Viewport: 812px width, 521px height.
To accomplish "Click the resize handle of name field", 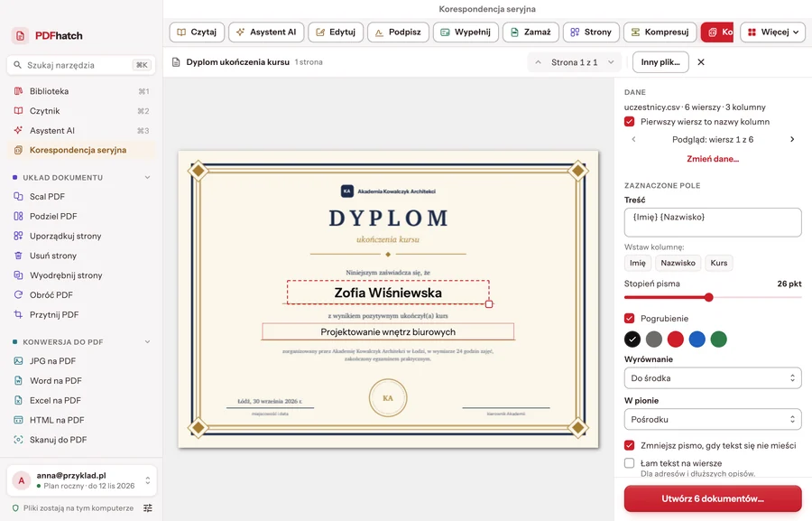I will [x=489, y=304].
